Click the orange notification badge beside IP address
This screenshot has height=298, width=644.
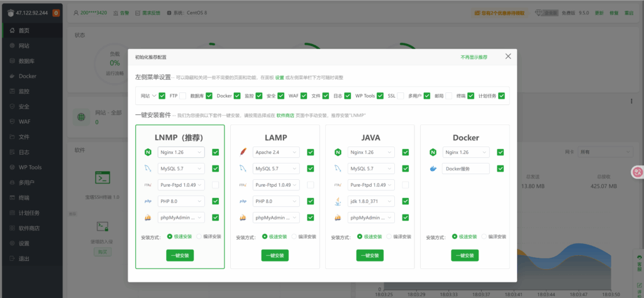[56, 13]
